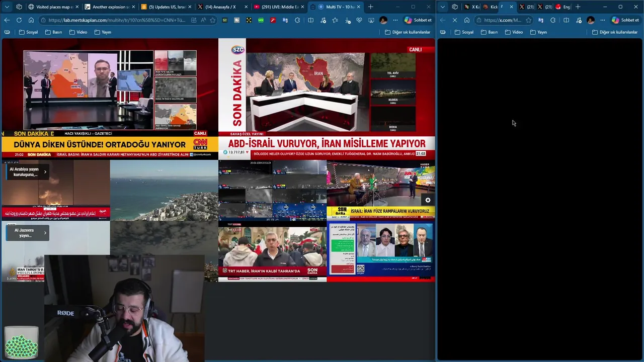Switch to 'Eng' tab in right window

point(562,7)
